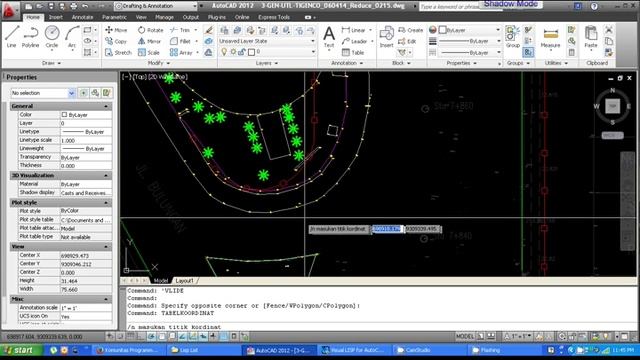The height and width of the screenshot is (360, 640).
Task: Click the Fillet tool
Action: pos(180,41)
